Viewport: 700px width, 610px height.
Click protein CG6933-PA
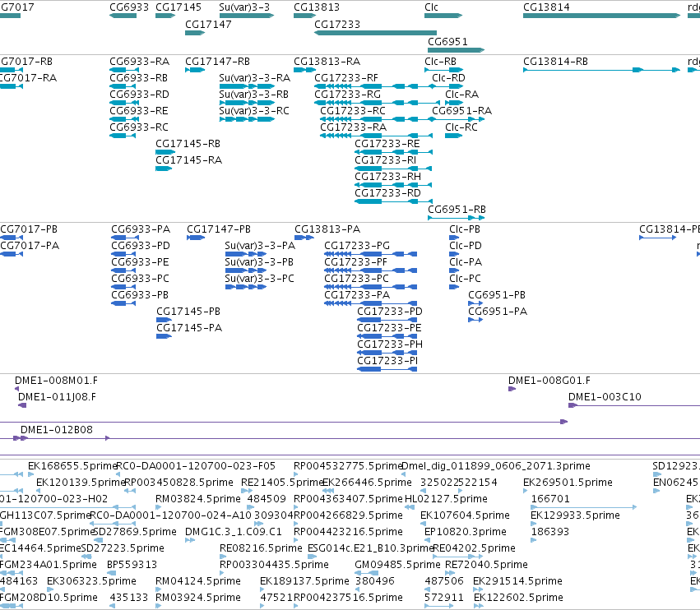141,229
